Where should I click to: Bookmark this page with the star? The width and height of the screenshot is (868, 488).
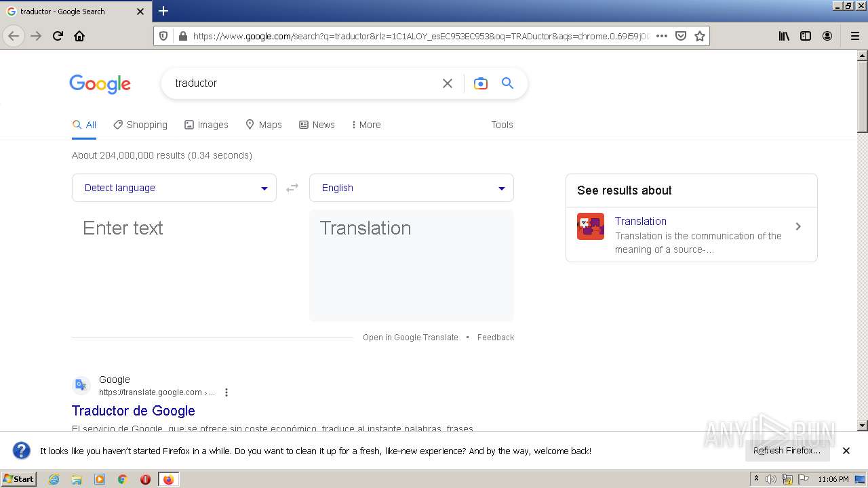coord(700,36)
